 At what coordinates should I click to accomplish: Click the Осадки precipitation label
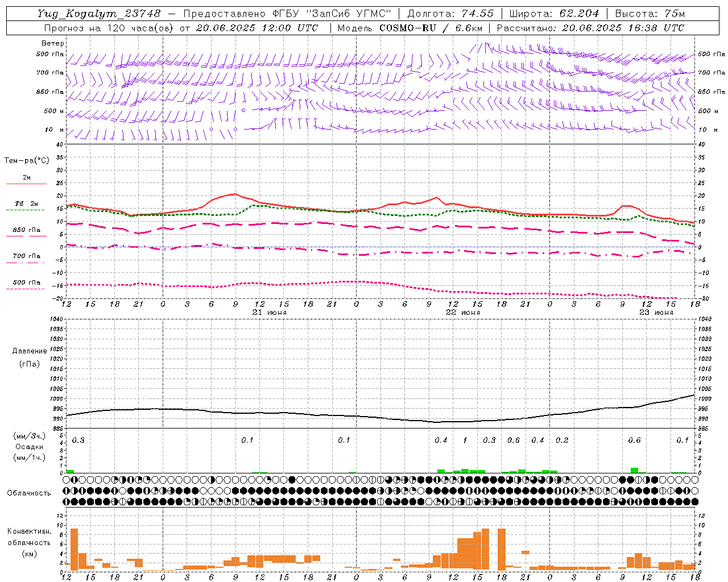(x=29, y=447)
